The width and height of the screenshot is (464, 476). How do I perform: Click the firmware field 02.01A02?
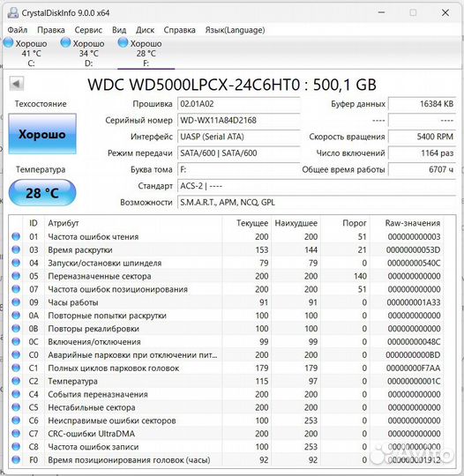(x=238, y=104)
